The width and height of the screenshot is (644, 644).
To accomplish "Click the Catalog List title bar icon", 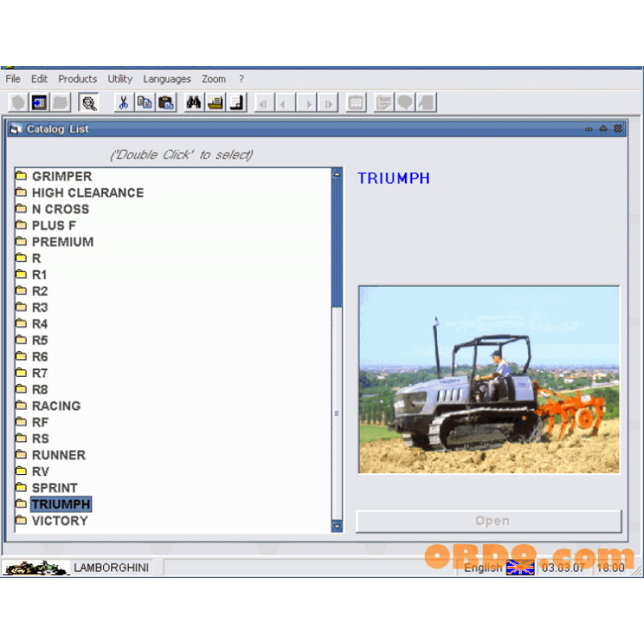I will 16,129.
